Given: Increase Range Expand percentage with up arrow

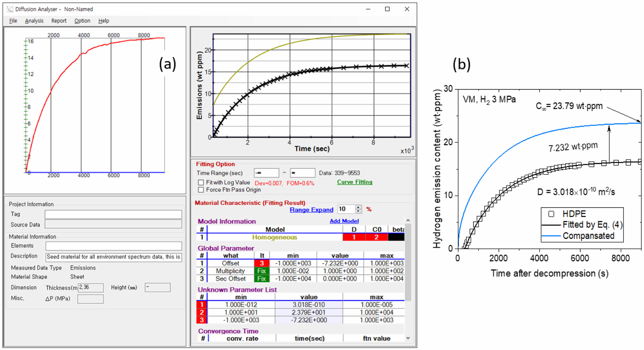Looking at the screenshot, I should pyautogui.click(x=358, y=207).
